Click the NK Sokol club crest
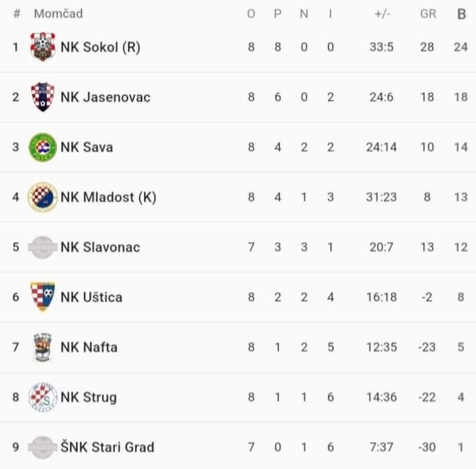The width and height of the screenshot is (476, 469). [43, 47]
